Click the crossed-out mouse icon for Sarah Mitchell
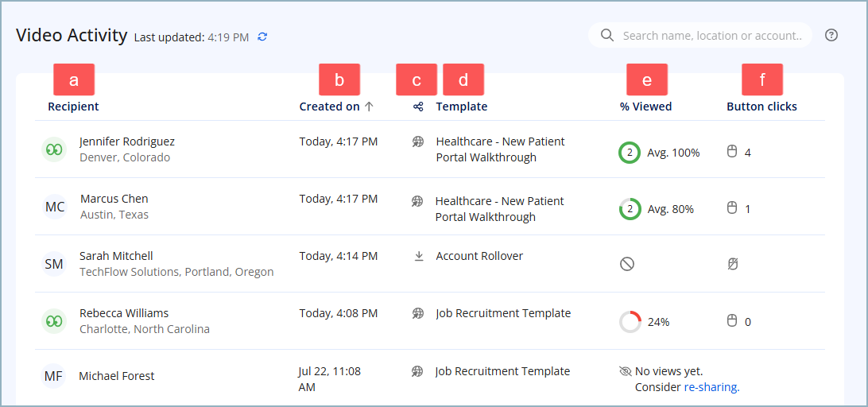Viewport: 868px width, 407px height. click(x=733, y=264)
